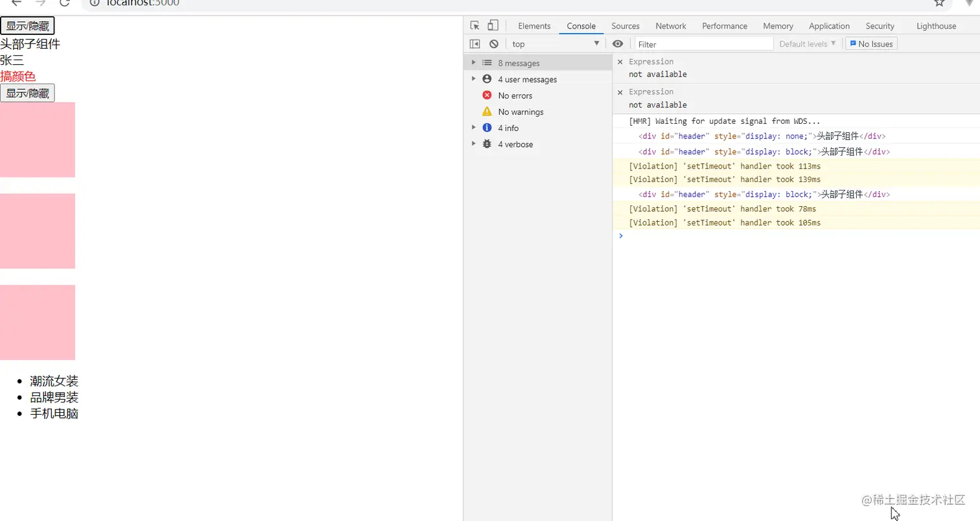The image size is (980, 521).
Task: Select the Console tab
Action: click(x=581, y=26)
